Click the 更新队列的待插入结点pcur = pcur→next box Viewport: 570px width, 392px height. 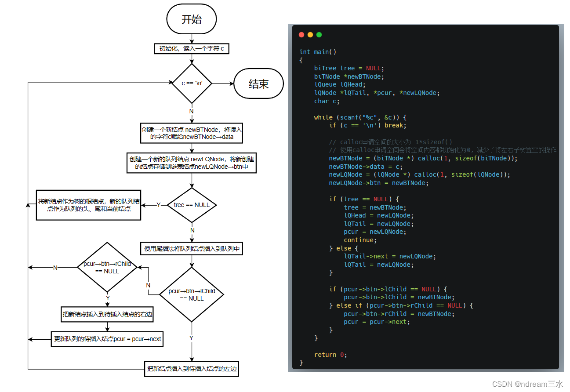[107, 339]
